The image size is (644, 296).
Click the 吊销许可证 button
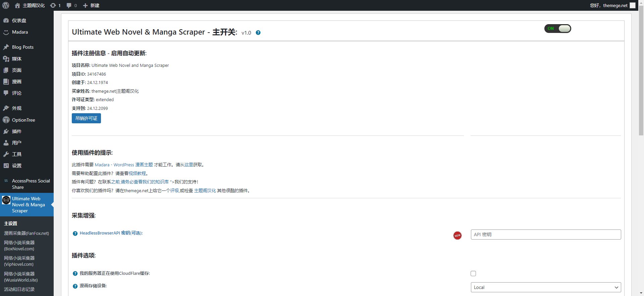[x=86, y=118]
